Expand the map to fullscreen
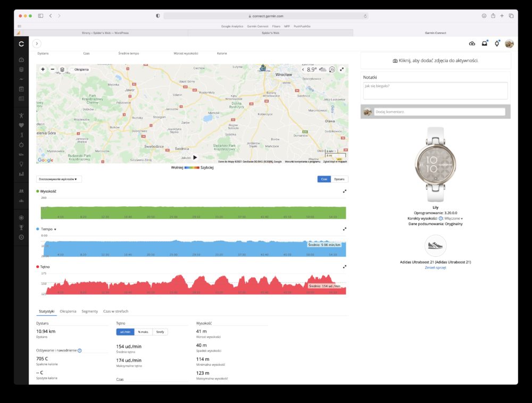Viewport: 532px width, 403px height. [342, 69]
